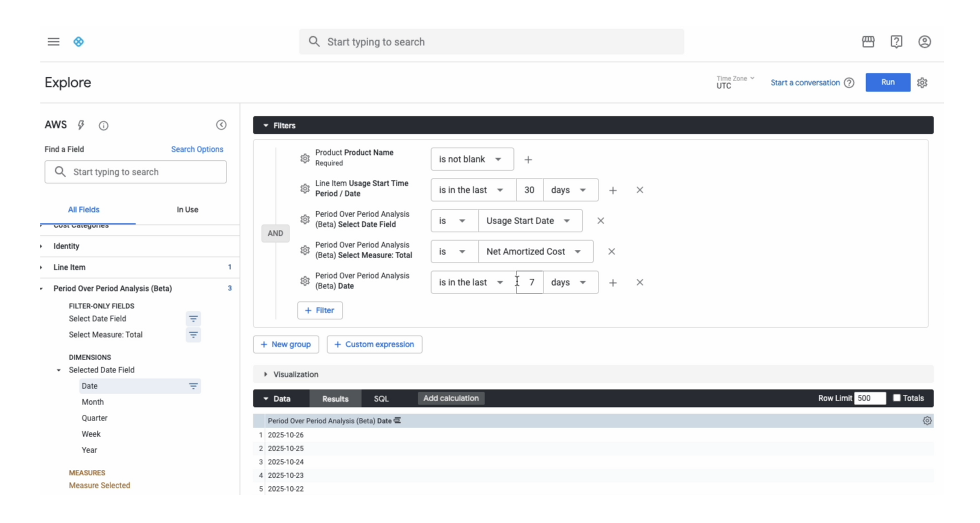Open the help menu icon
The width and height of the screenshot is (980, 523).
[896, 42]
